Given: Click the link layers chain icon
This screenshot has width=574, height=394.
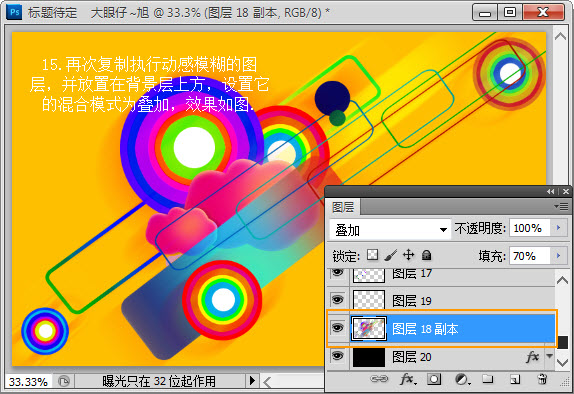Looking at the screenshot, I should point(379,379).
